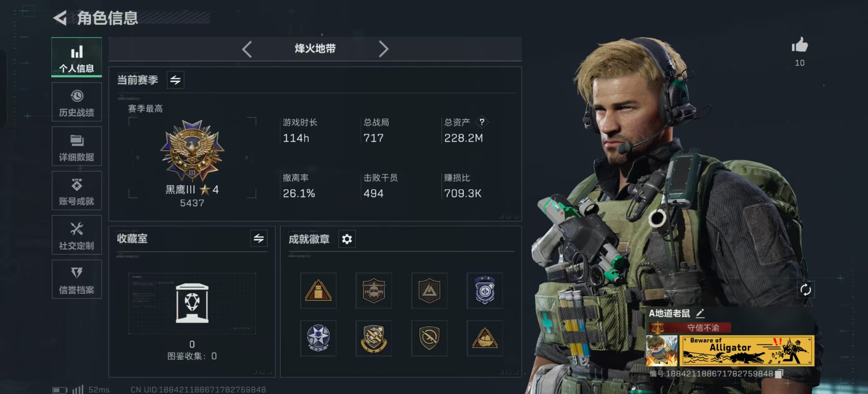This screenshot has height=394, width=868.
Task: Click the Beware of Alligator name card banner
Action: coord(746,351)
